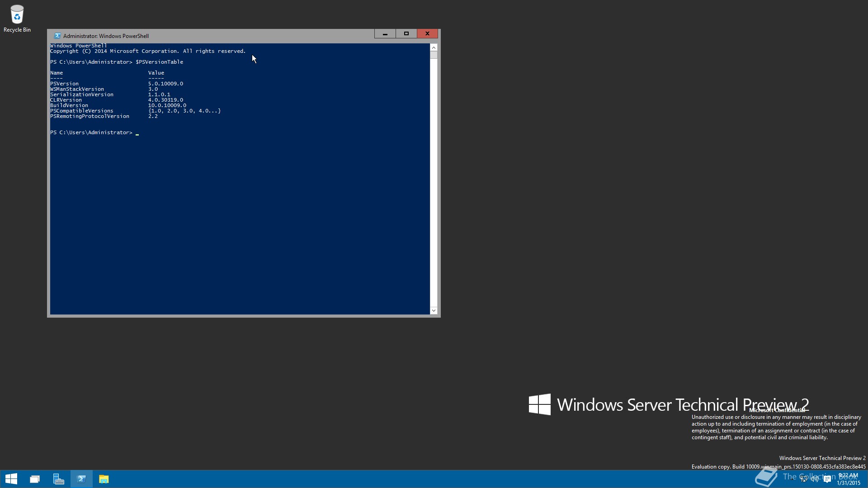
Task: Click the value 10.0.10009.0
Action: (167, 105)
